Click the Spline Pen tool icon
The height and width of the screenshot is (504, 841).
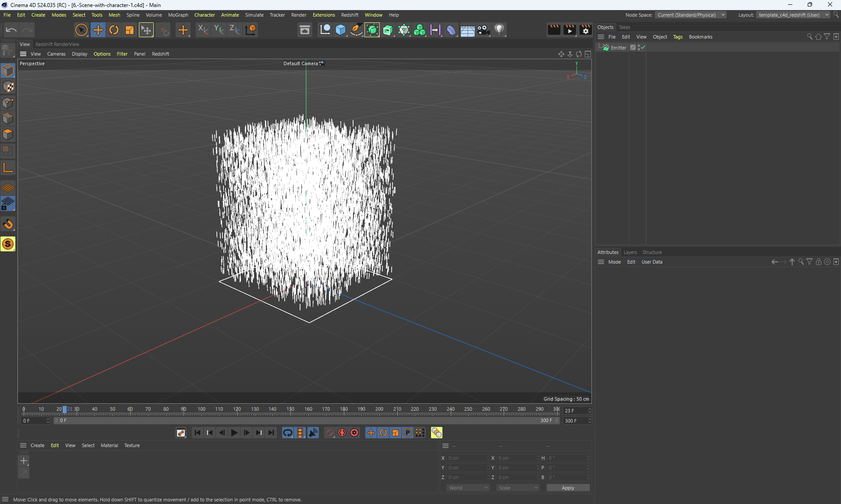(x=357, y=30)
